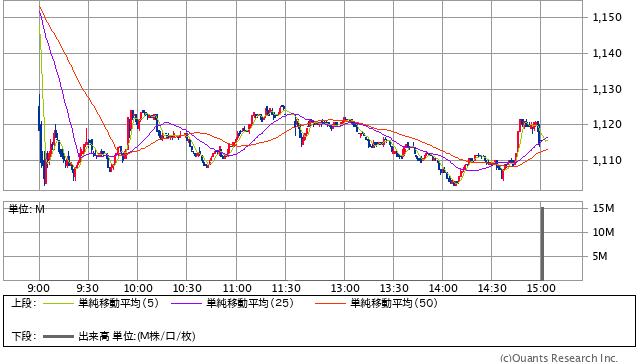Click the 単純移動平均(50) legend label
Screen dimensions: 638x362
coord(394,303)
